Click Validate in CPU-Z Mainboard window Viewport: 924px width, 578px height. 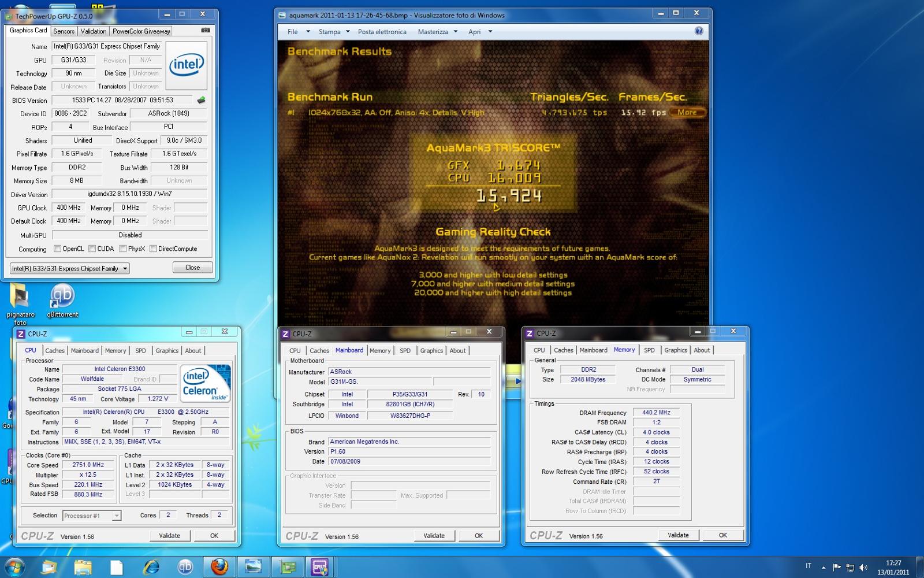click(434, 536)
